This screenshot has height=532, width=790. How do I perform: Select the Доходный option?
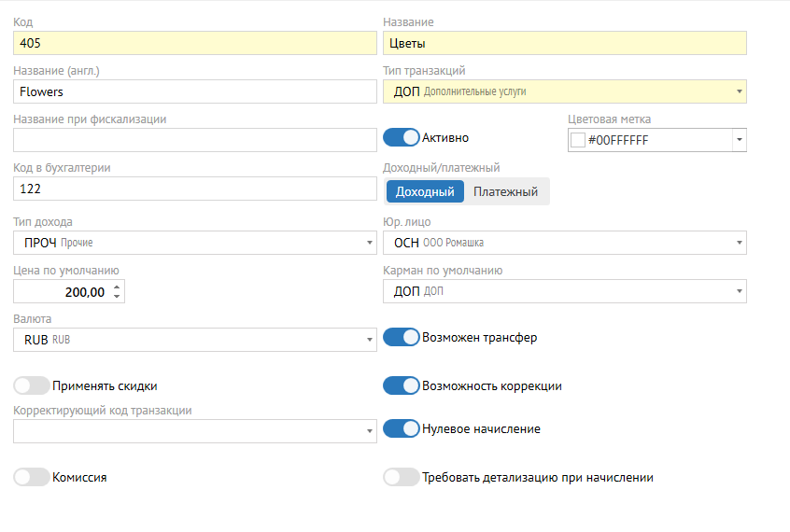[425, 191]
